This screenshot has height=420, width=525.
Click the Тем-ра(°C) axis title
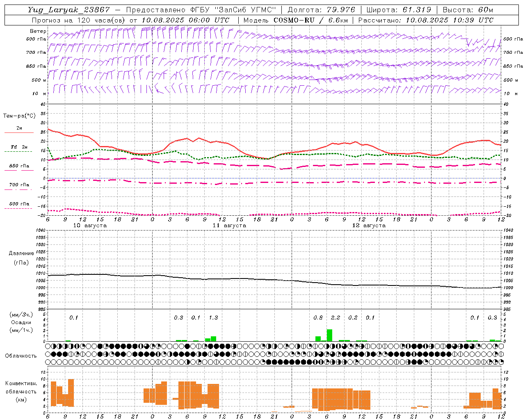click(x=19, y=116)
